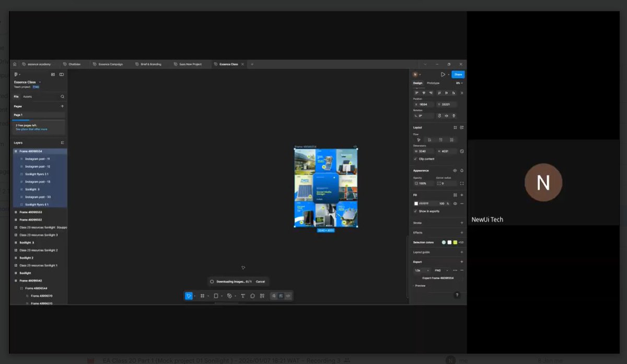Click the blue Share button
Image resolution: width=627 pixels, height=364 pixels.
tap(458, 75)
